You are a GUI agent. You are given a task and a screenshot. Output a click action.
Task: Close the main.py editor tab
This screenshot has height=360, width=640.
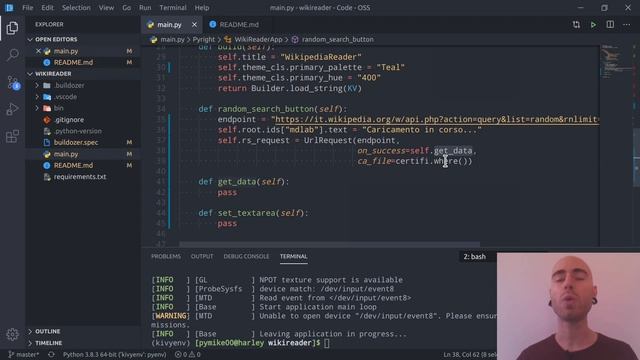coord(194,24)
